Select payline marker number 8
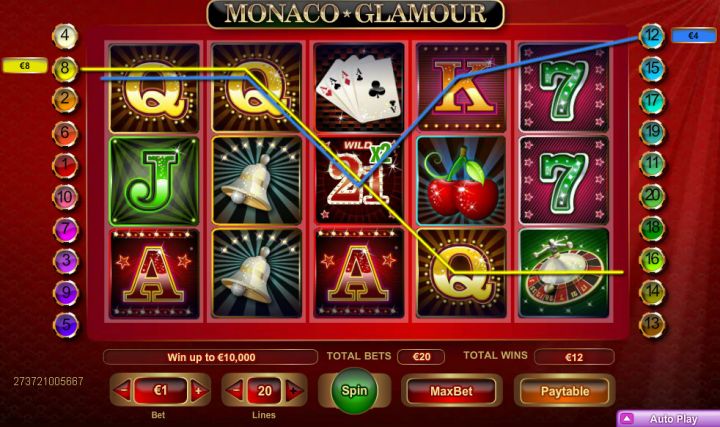 pos(65,69)
